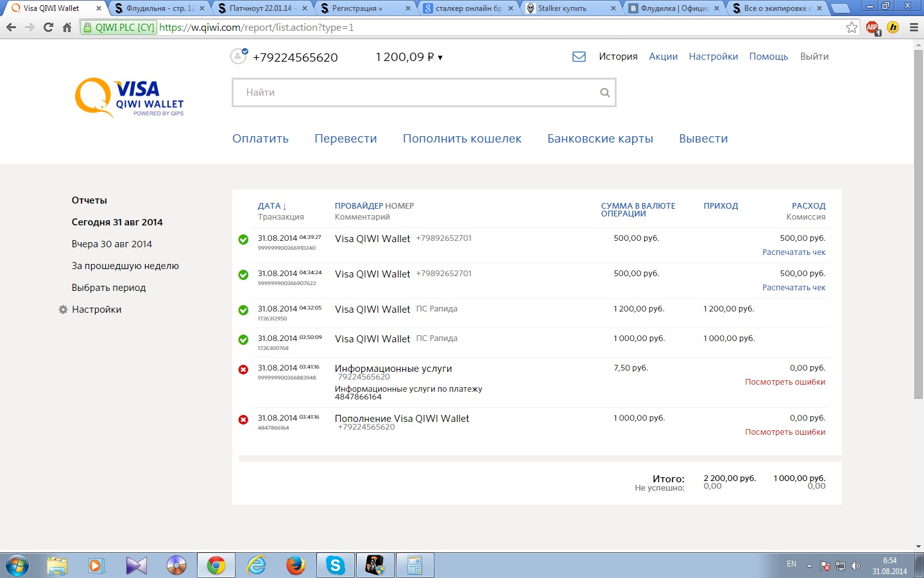Click the История link
Screen dimensions: 924x578
pos(618,57)
